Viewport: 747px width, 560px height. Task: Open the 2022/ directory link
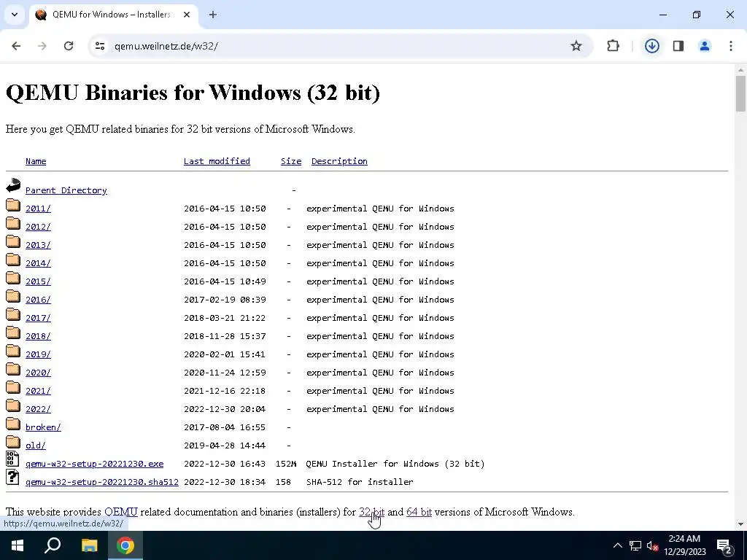(x=38, y=409)
